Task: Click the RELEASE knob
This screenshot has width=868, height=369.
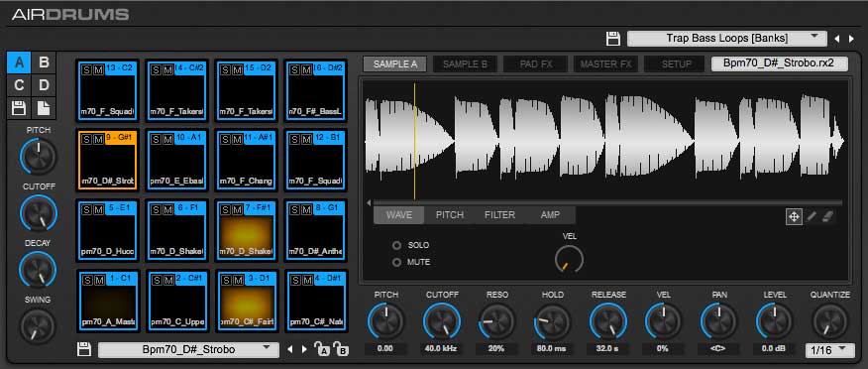Action: pos(607,322)
